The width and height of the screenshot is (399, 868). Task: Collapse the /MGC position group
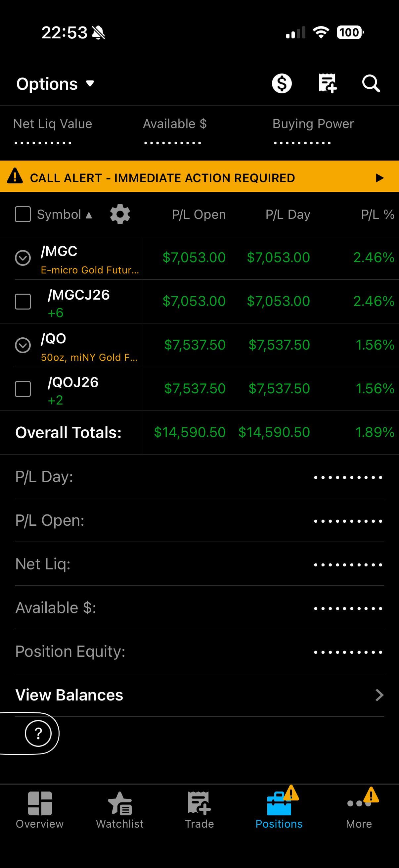[23, 258]
